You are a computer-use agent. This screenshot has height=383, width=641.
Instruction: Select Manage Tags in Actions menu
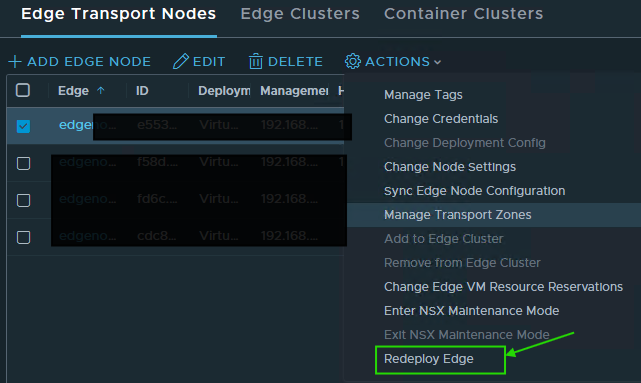423,95
